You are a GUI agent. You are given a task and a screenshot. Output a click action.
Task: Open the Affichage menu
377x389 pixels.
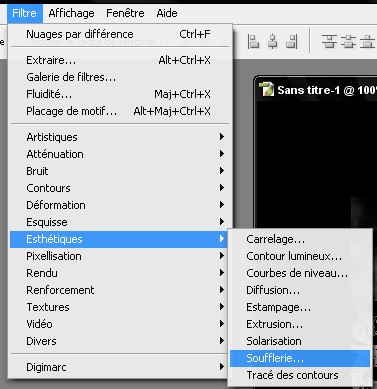pos(71,13)
